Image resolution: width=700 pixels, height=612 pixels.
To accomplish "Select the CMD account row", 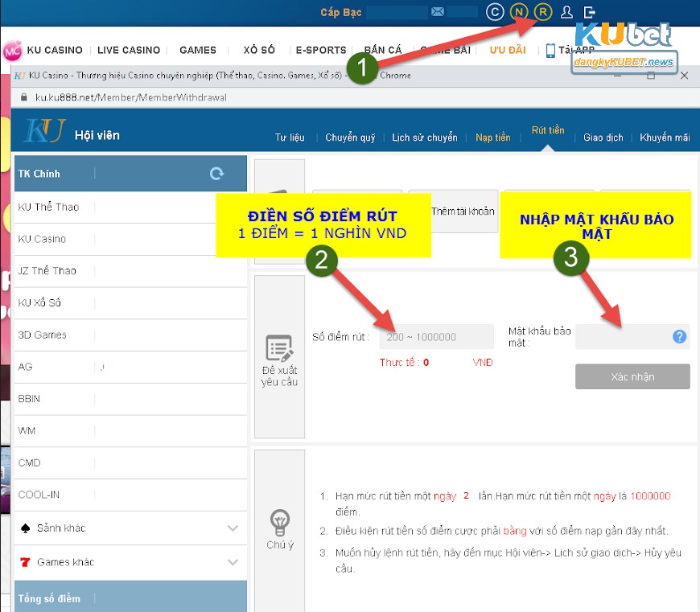I will [x=130, y=462].
